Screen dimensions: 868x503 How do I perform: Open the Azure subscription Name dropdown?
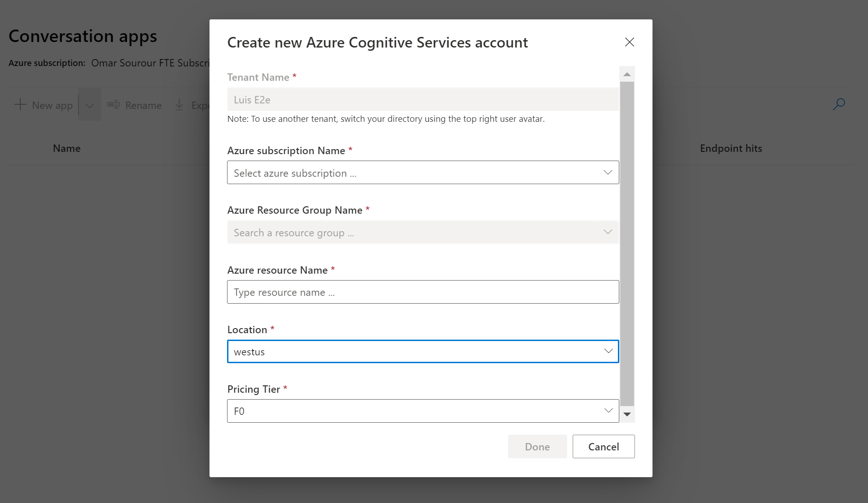pyautogui.click(x=423, y=173)
